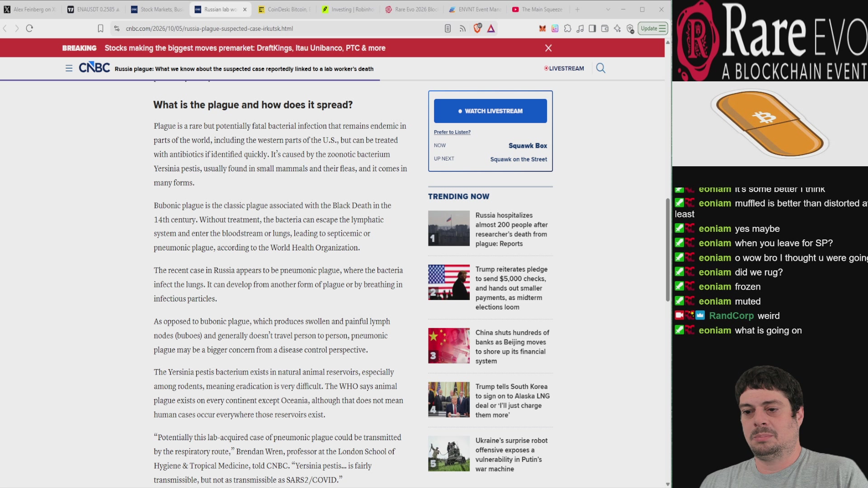Open Brave Shields lion icon

pyautogui.click(x=477, y=28)
